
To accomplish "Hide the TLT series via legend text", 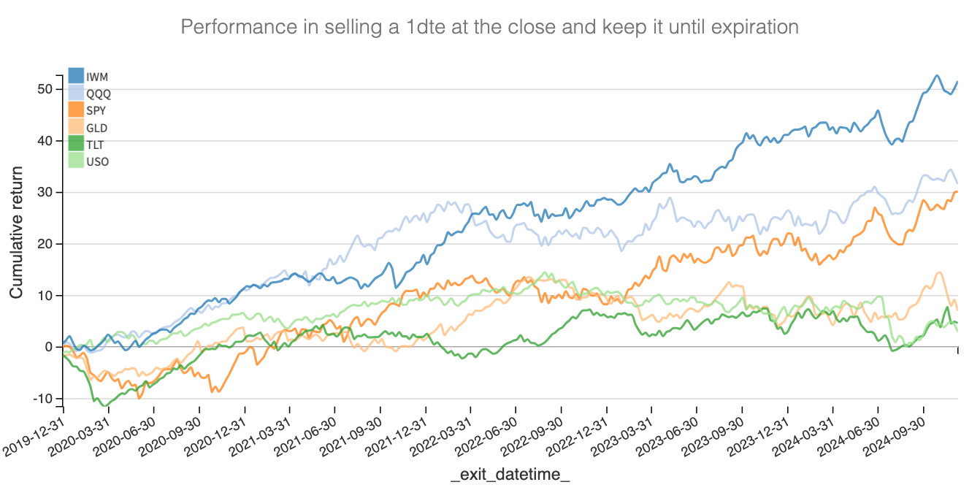I will click(96, 145).
